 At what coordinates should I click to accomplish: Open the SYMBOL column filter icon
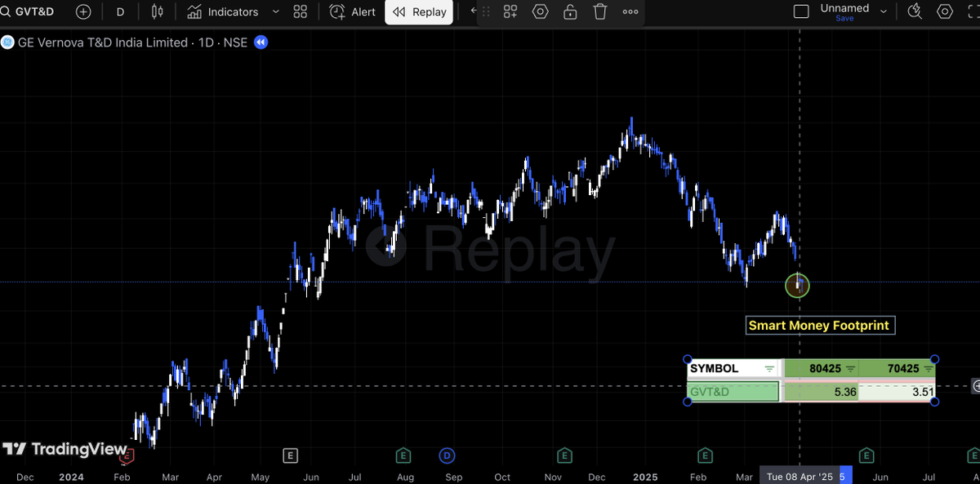pos(768,369)
